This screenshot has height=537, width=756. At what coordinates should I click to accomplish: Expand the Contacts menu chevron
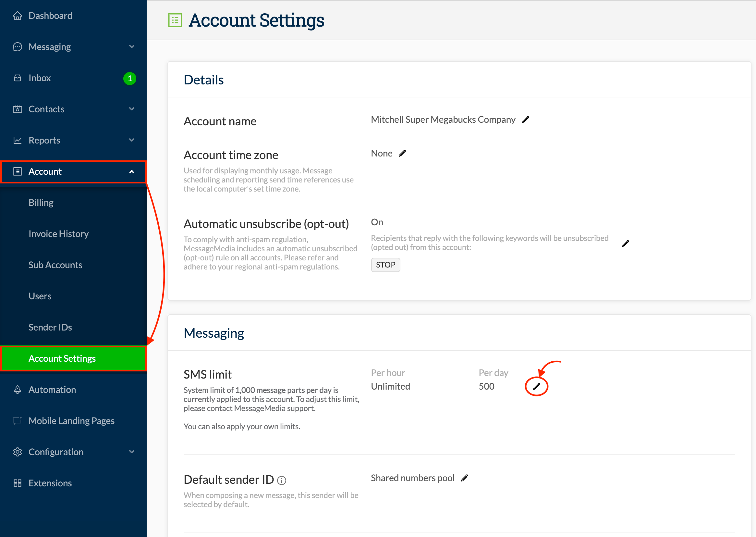131,109
